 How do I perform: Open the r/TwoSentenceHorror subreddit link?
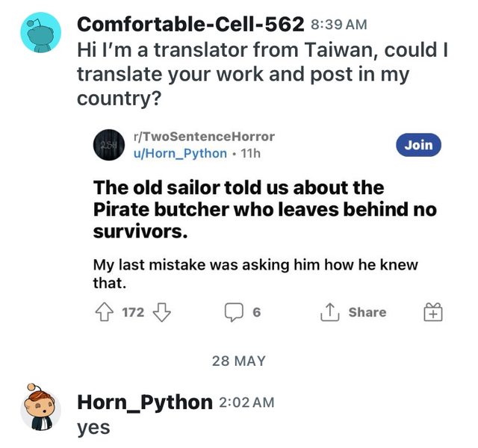coord(202,137)
